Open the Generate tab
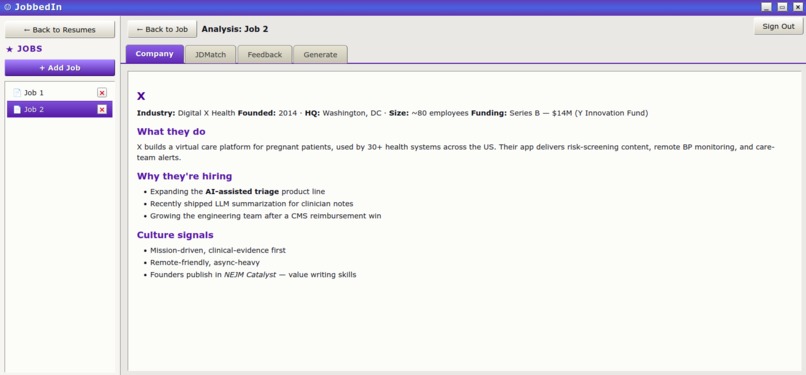Screen dimensions: 806x375 coord(320,54)
